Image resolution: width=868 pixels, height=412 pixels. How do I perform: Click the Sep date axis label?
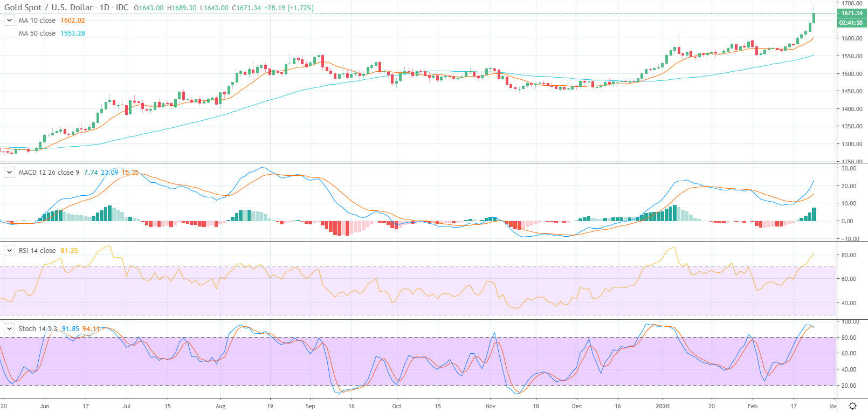click(x=310, y=406)
